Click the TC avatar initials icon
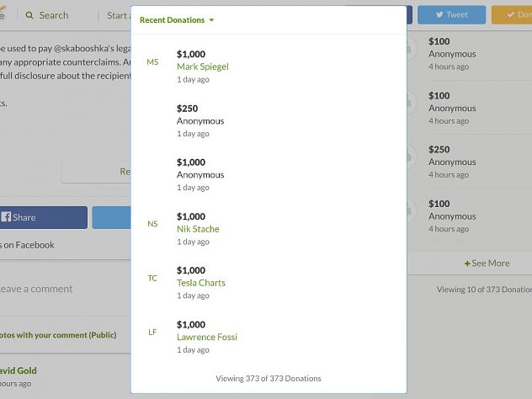 pyautogui.click(x=152, y=279)
